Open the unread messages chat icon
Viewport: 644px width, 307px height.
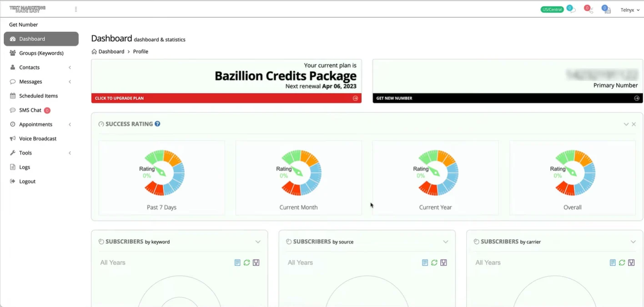pyautogui.click(x=571, y=9)
